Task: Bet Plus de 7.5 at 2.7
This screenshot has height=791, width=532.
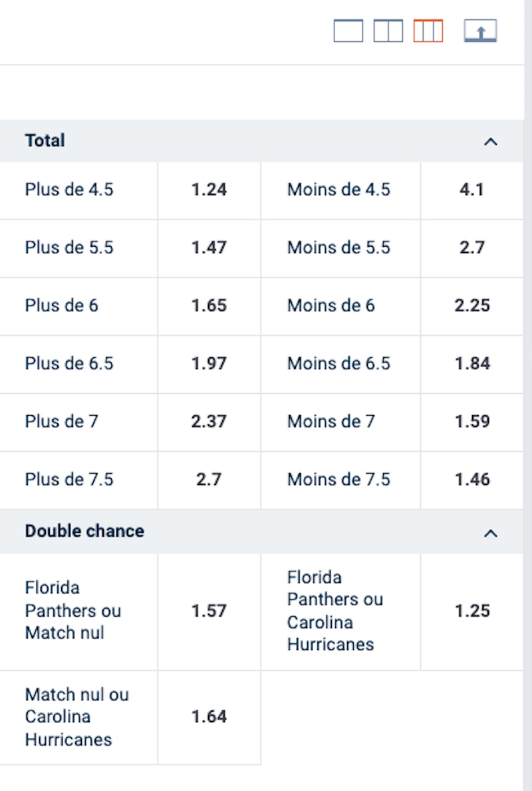Action: click(209, 480)
